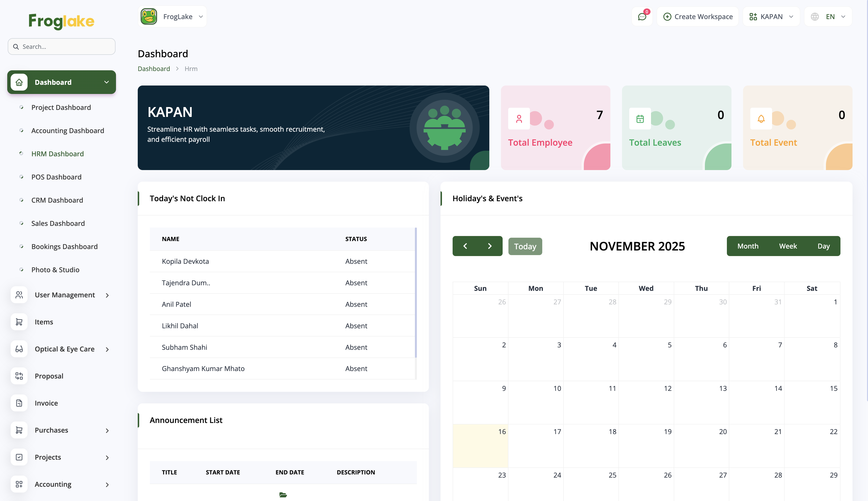Image resolution: width=868 pixels, height=501 pixels.
Task: Open the EN language dropdown
Action: [x=828, y=16]
